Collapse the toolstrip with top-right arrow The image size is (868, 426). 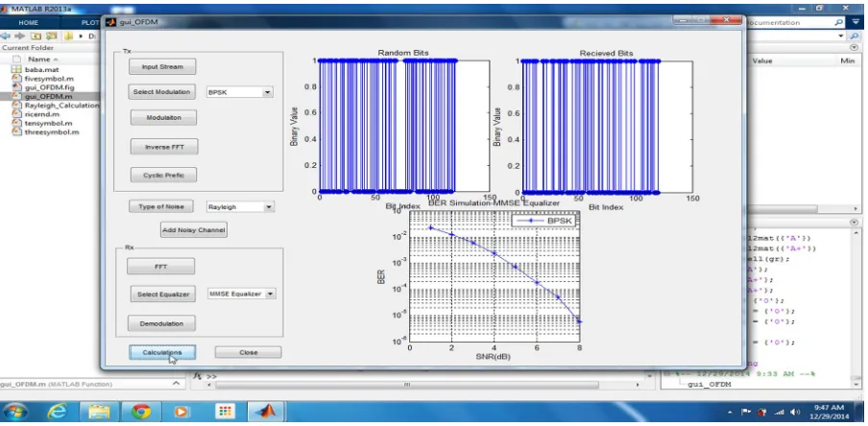856,23
